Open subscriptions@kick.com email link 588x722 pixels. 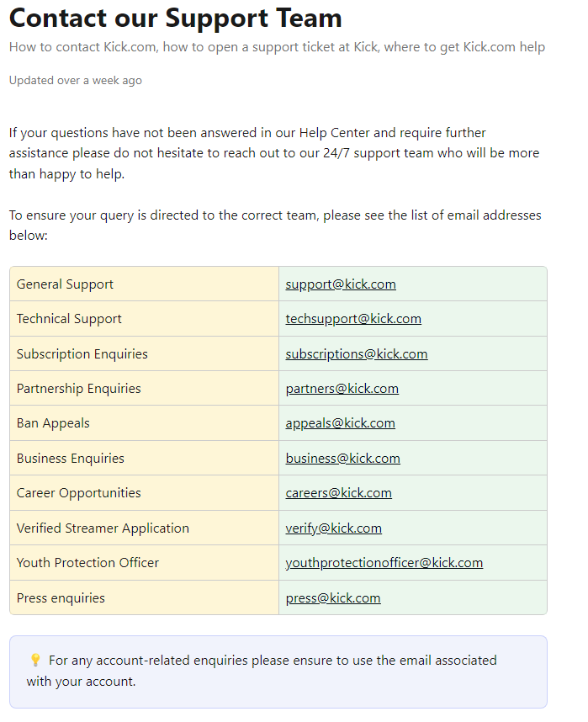(357, 353)
